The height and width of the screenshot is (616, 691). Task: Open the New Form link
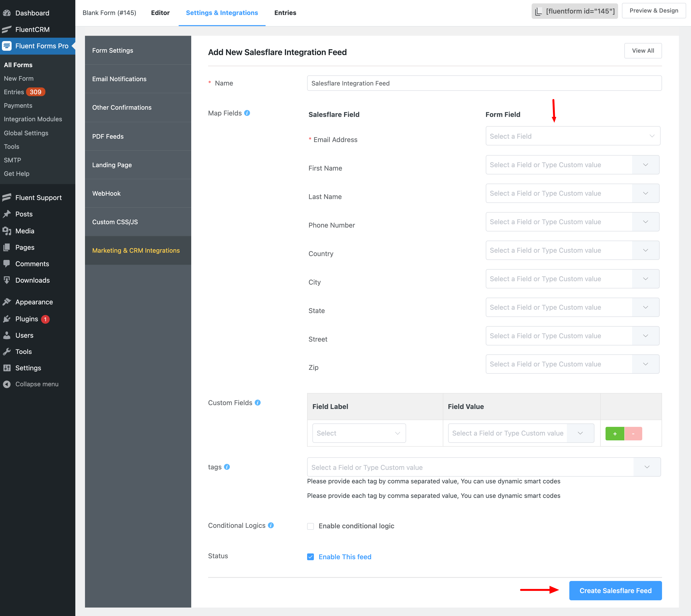pyautogui.click(x=19, y=79)
